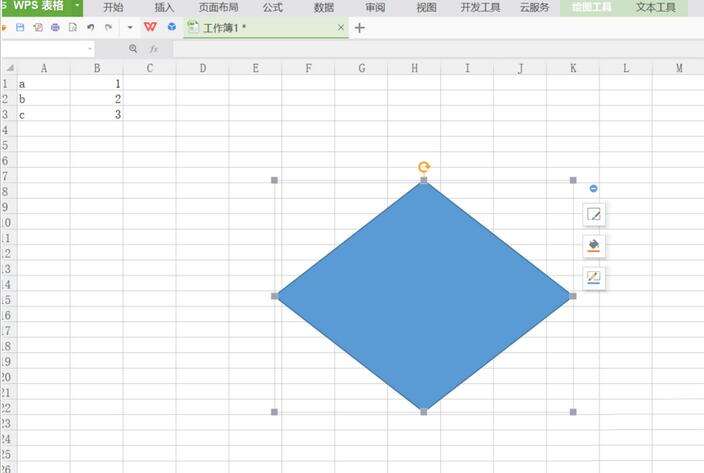Open the 云服务 ribbon tab
The width and height of the screenshot is (704, 473).
click(x=534, y=7)
